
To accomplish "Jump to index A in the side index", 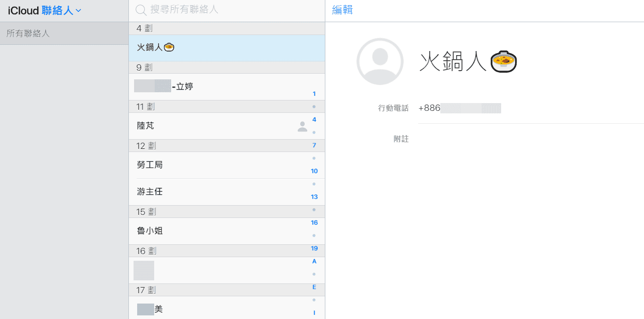I will [x=314, y=261].
